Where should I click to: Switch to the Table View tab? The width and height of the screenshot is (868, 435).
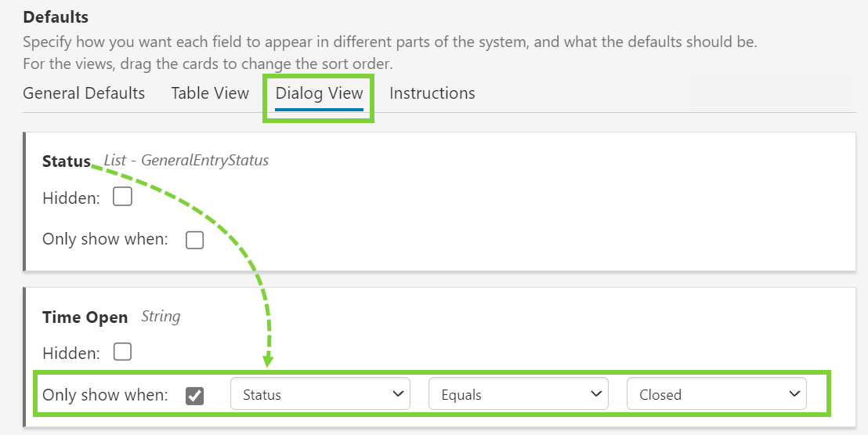[210, 93]
